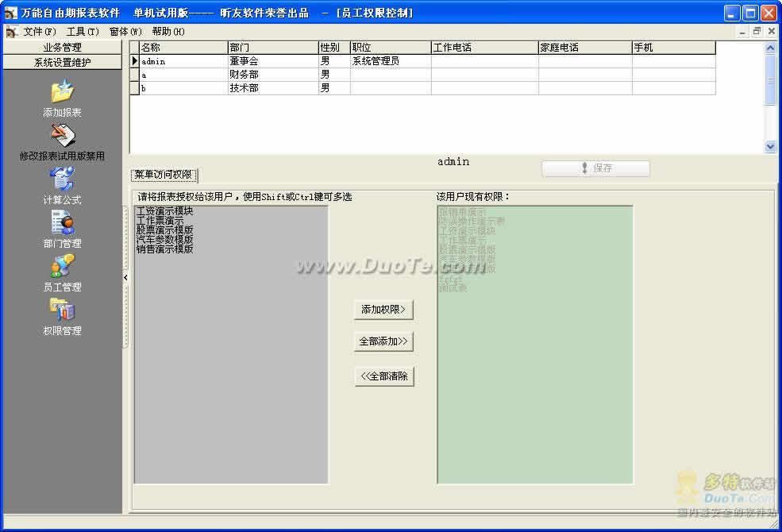
Task: Click the employee grid scrollbar down arrow
Action: click(x=770, y=147)
